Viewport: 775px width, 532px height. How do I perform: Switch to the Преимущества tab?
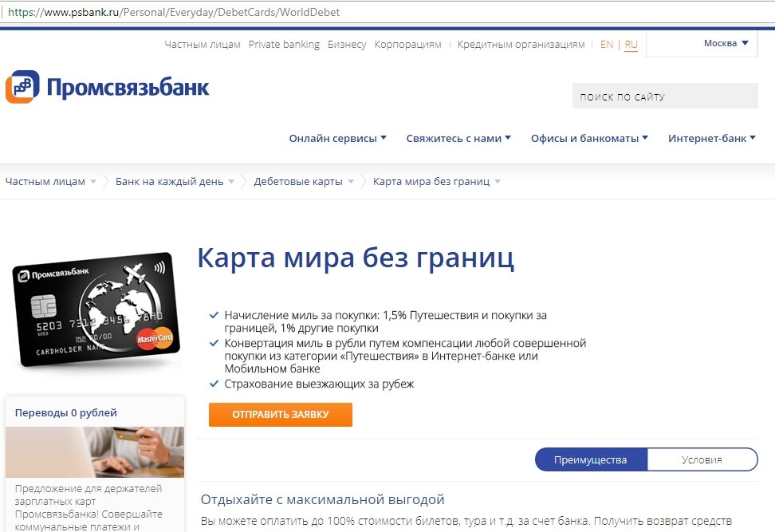(x=591, y=459)
